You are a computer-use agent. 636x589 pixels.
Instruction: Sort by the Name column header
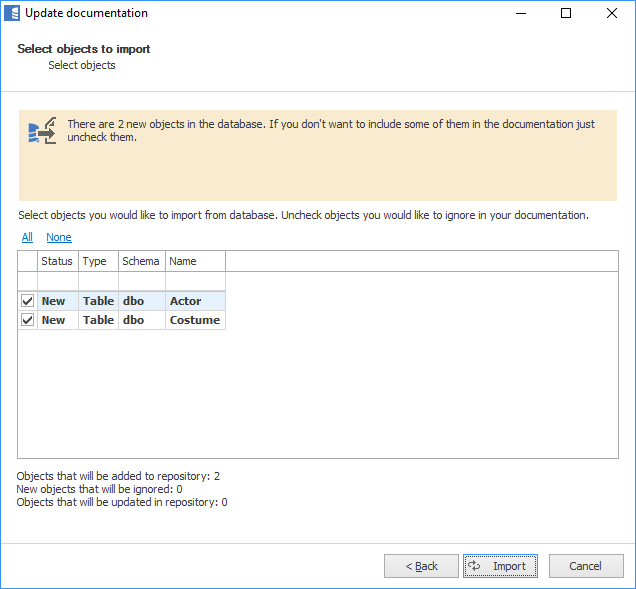tap(194, 261)
